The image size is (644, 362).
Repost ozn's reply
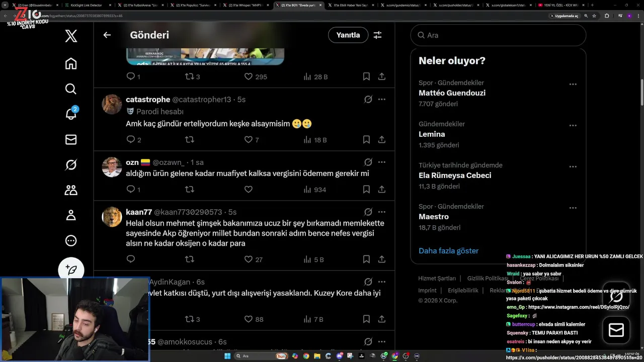(190, 190)
